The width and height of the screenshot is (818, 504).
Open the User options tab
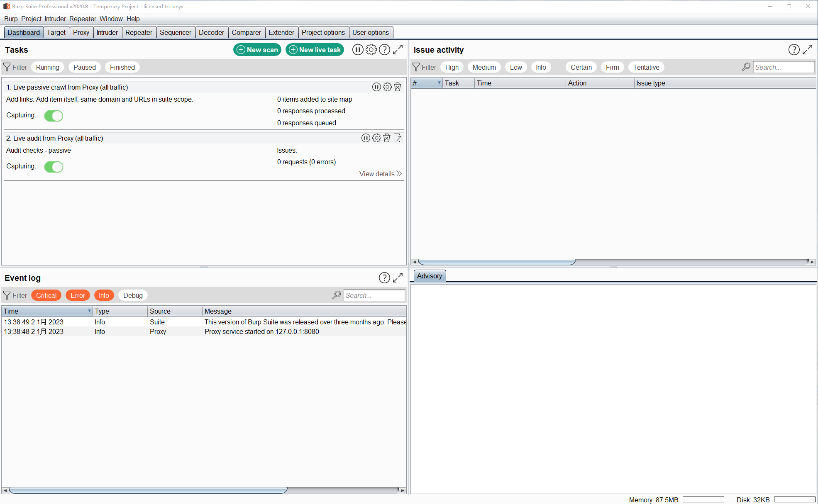pos(371,32)
